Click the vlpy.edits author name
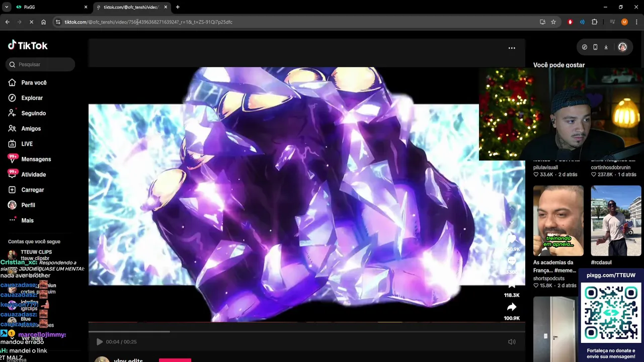 tap(128, 360)
